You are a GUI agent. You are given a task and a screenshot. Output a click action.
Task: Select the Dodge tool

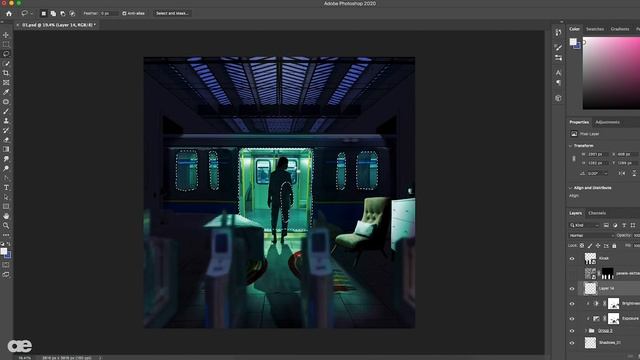[6, 168]
